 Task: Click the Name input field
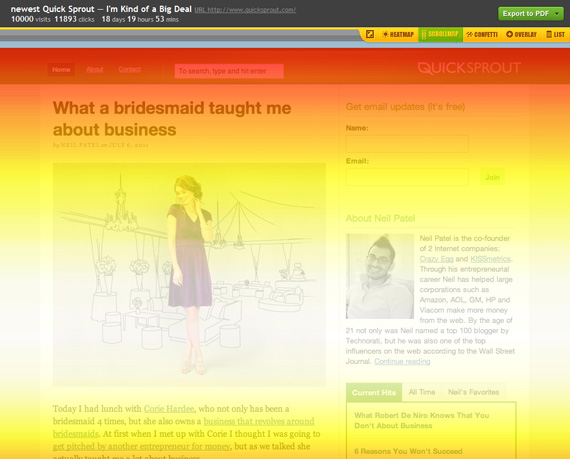[407, 144]
